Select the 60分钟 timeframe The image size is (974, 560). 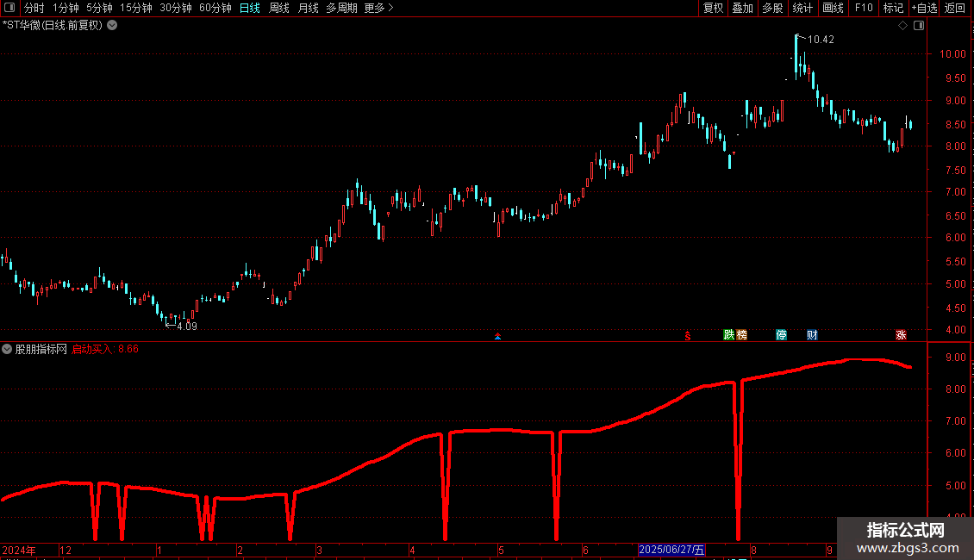pos(215,8)
